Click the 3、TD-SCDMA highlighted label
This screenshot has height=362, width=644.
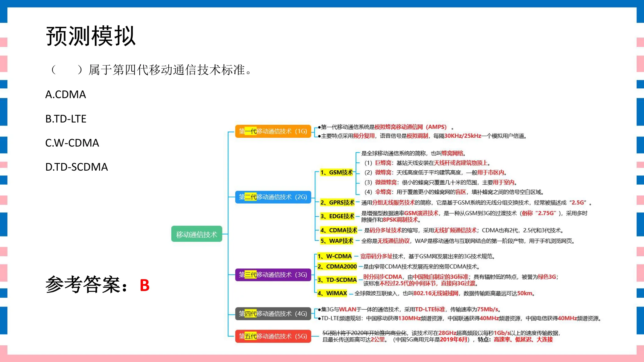pos(337,280)
